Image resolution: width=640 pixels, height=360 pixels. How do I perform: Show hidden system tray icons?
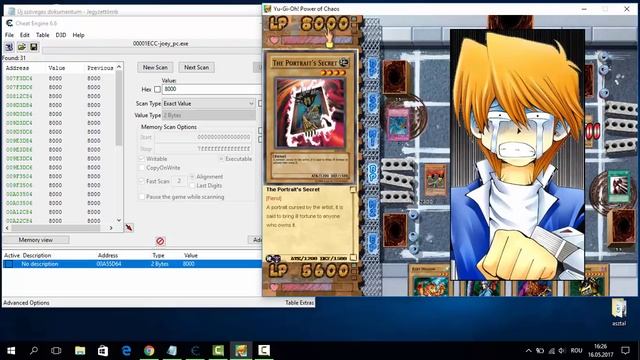(x=528, y=351)
